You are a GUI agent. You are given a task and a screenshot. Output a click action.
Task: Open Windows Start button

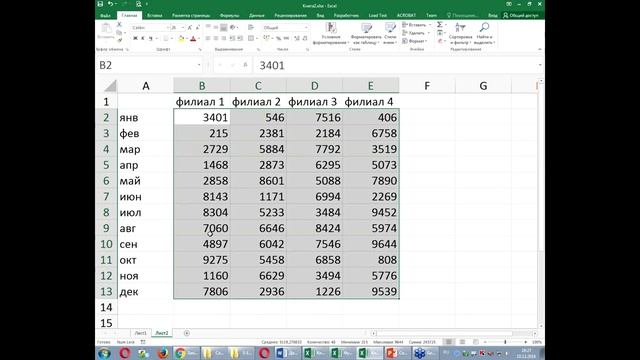tap(104, 353)
